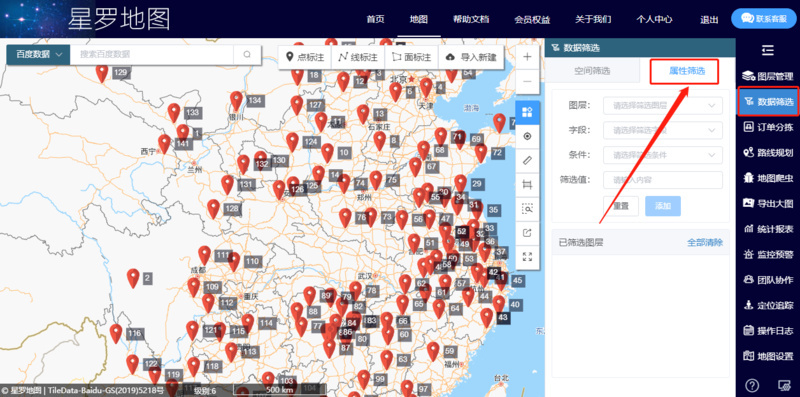Open 地图爬虫 map crawler
Screen dimensions: 800x397
click(768, 178)
